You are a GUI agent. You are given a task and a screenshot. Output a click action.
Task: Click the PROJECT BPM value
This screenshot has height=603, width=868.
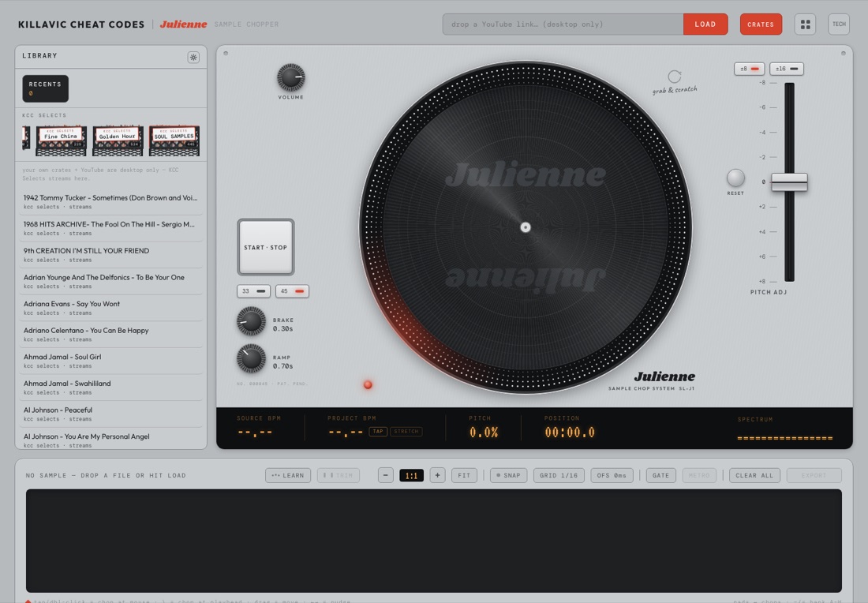point(346,433)
